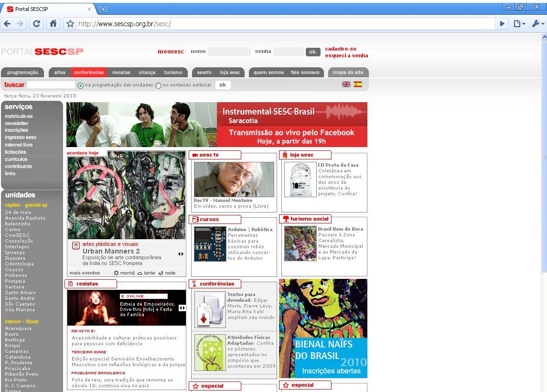The width and height of the screenshot is (547, 392).
Task: Go forward with the browser forward arrow
Action: click(20, 24)
